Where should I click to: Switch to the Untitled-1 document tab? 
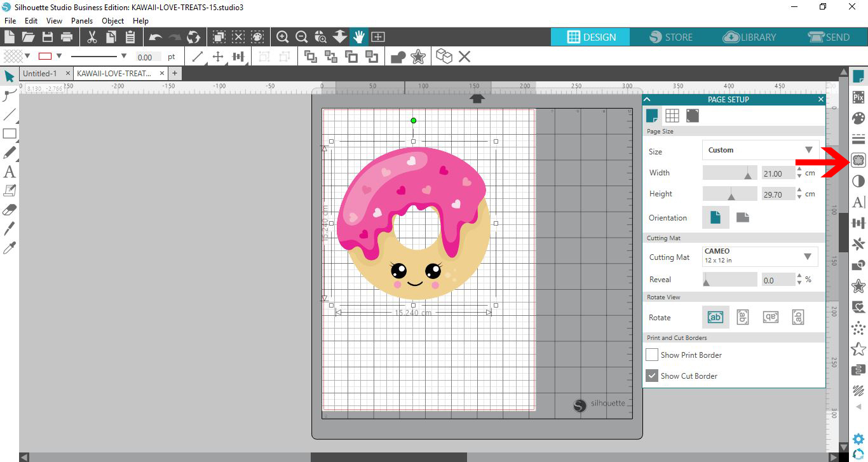(x=39, y=74)
